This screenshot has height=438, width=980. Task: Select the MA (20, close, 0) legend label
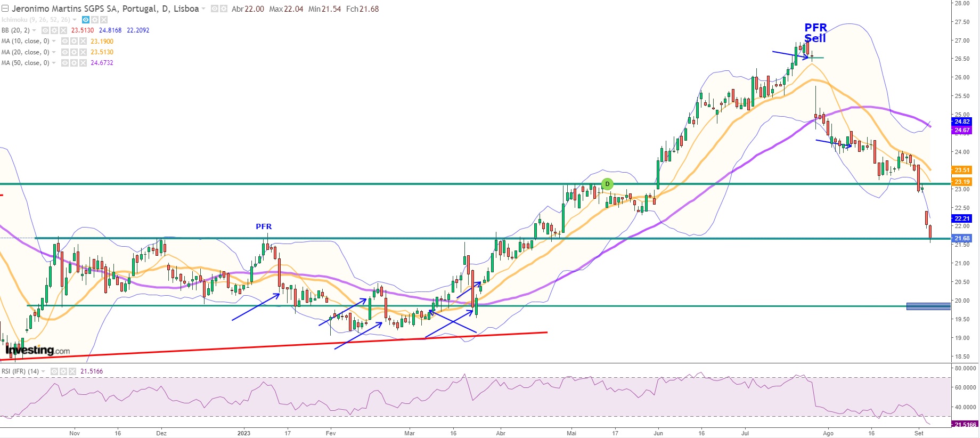point(26,52)
